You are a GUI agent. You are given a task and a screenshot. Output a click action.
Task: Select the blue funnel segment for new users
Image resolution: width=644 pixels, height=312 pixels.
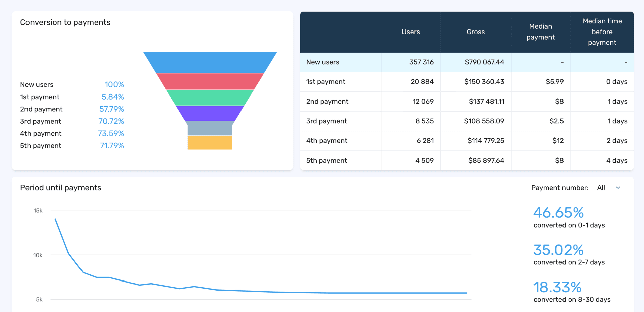click(210, 62)
